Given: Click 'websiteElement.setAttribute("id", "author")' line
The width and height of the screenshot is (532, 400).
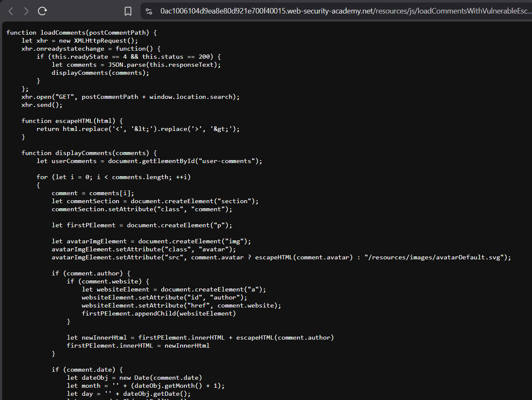Looking at the screenshot, I should click(x=165, y=297).
